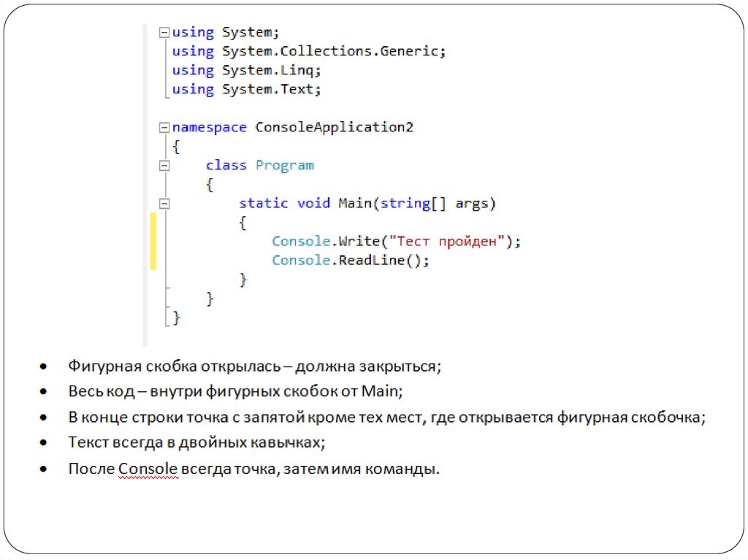Click the "Тест пройден" string literal
748x560 pixels.
446,242
